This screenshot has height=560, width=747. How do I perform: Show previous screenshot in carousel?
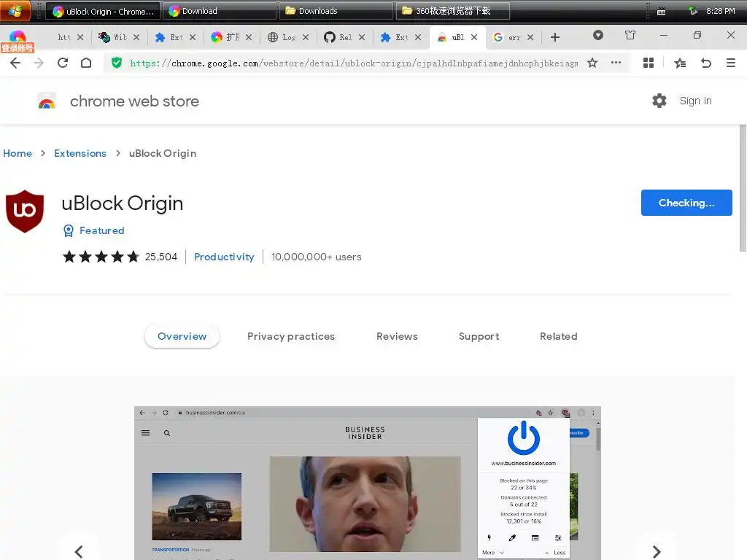coord(79,551)
